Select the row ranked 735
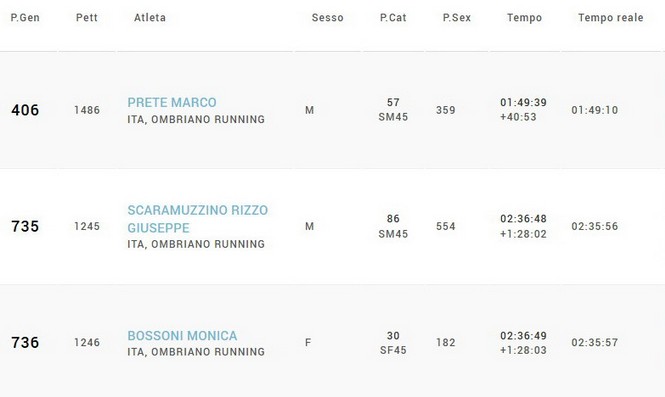The width and height of the screenshot is (665, 397). [332, 226]
